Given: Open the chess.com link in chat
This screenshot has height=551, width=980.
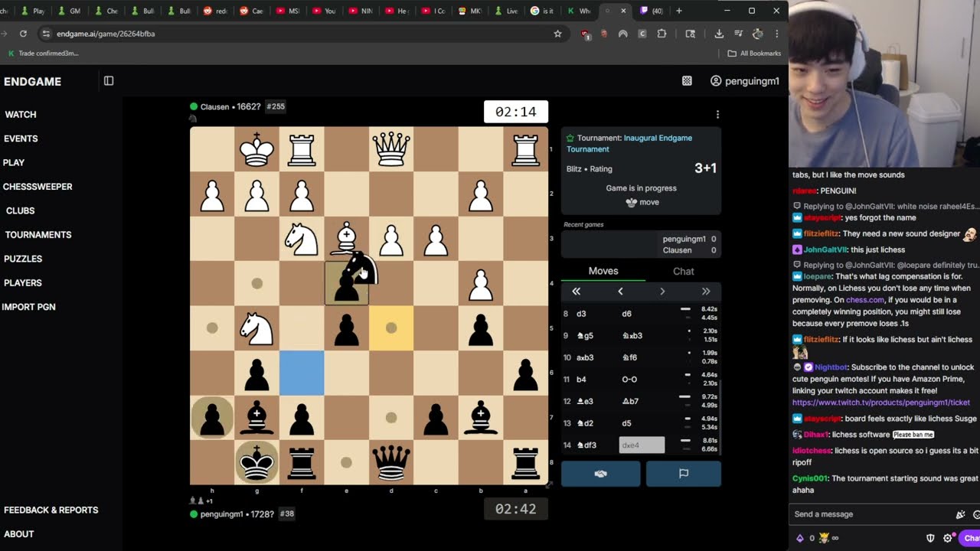Looking at the screenshot, I should [x=864, y=301].
